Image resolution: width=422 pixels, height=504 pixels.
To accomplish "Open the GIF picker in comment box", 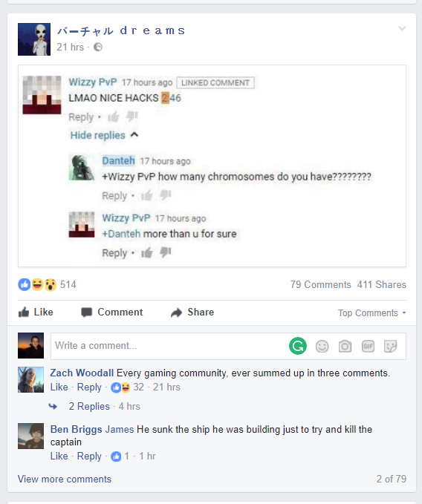I will click(x=368, y=346).
